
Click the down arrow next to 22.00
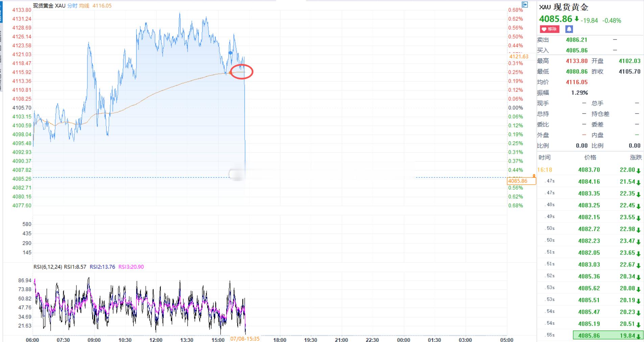click(x=638, y=171)
